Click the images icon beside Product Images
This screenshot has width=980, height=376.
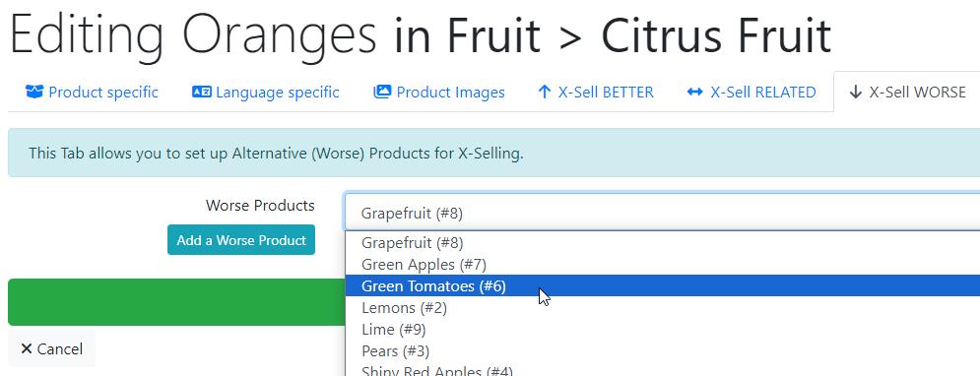click(382, 93)
